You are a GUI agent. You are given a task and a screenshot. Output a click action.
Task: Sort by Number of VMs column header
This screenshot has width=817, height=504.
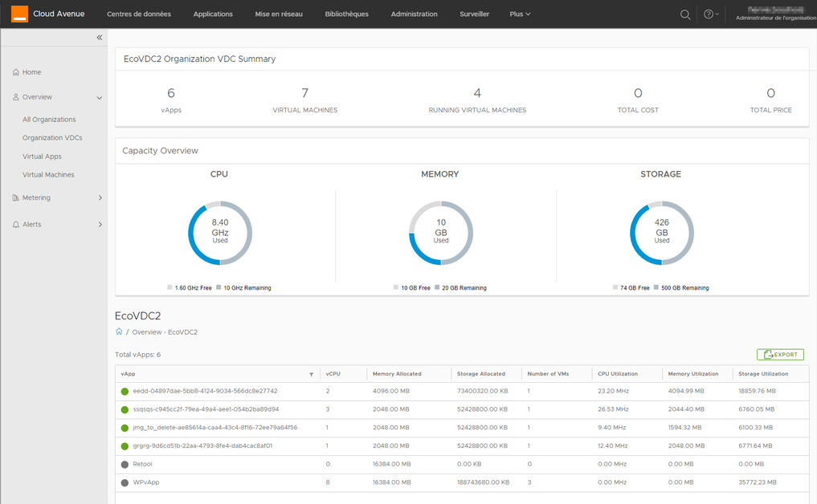pos(548,374)
